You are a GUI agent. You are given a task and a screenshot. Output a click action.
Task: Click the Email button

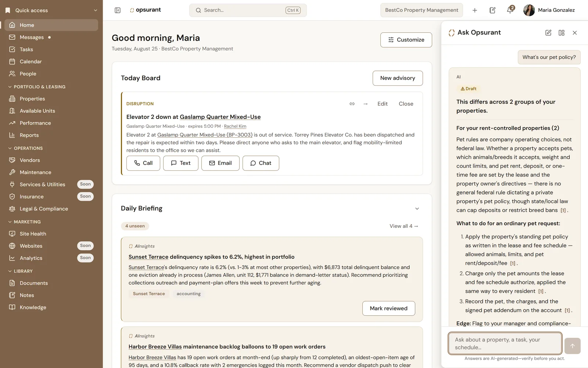pos(220,163)
